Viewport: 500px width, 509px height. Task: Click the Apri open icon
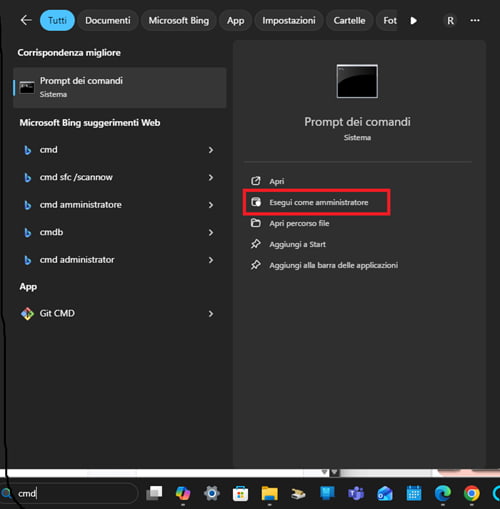click(256, 181)
